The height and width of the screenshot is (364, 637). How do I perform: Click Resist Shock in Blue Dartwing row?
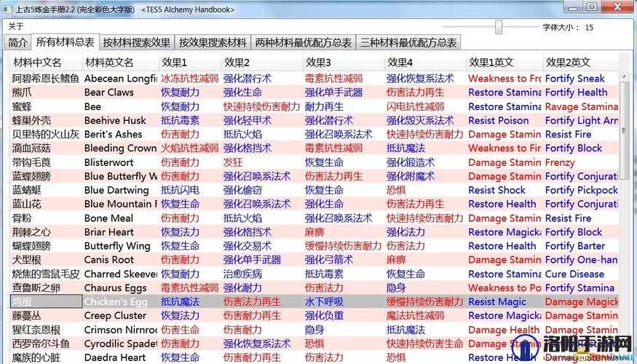click(496, 190)
